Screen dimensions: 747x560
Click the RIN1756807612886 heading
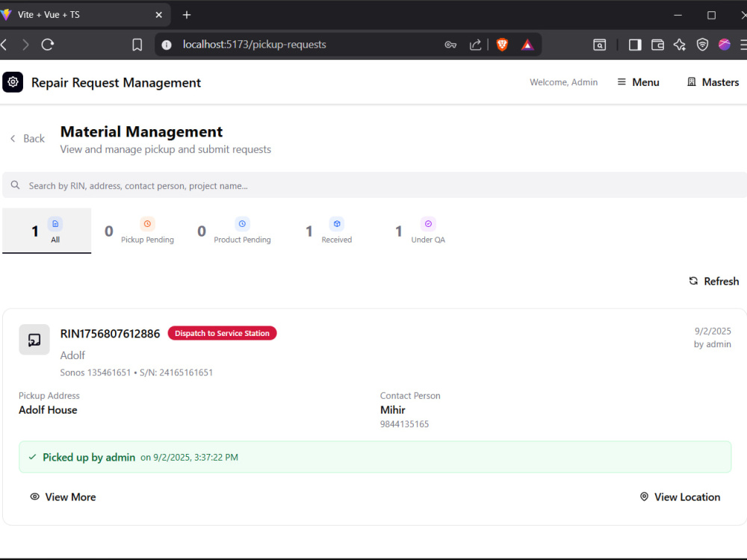[x=110, y=333]
